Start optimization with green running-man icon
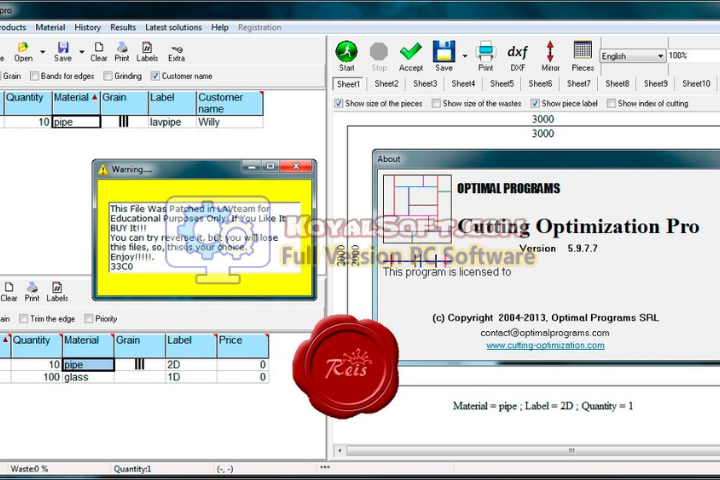 346,51
